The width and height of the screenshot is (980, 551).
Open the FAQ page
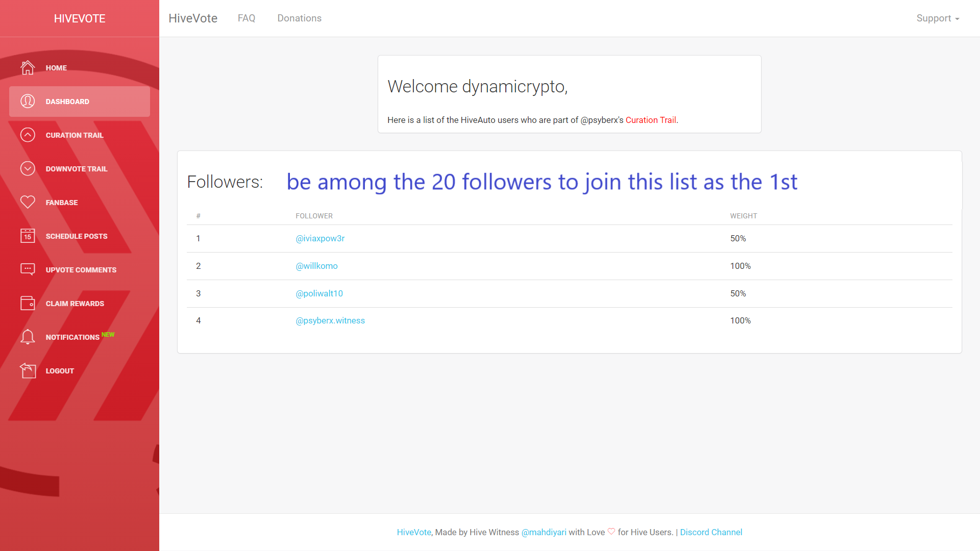(x=247, y=18)
